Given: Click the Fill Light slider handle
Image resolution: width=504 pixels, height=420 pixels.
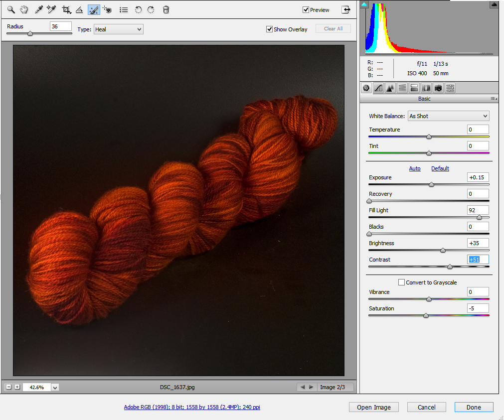Looking at the screenshot, I should pos(479,217).
